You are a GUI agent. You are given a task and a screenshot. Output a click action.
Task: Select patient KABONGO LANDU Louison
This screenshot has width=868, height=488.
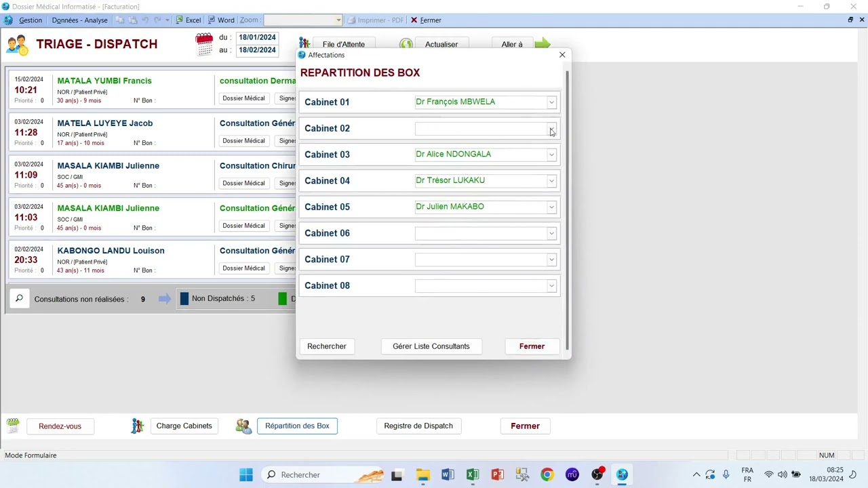pos(111,251)
